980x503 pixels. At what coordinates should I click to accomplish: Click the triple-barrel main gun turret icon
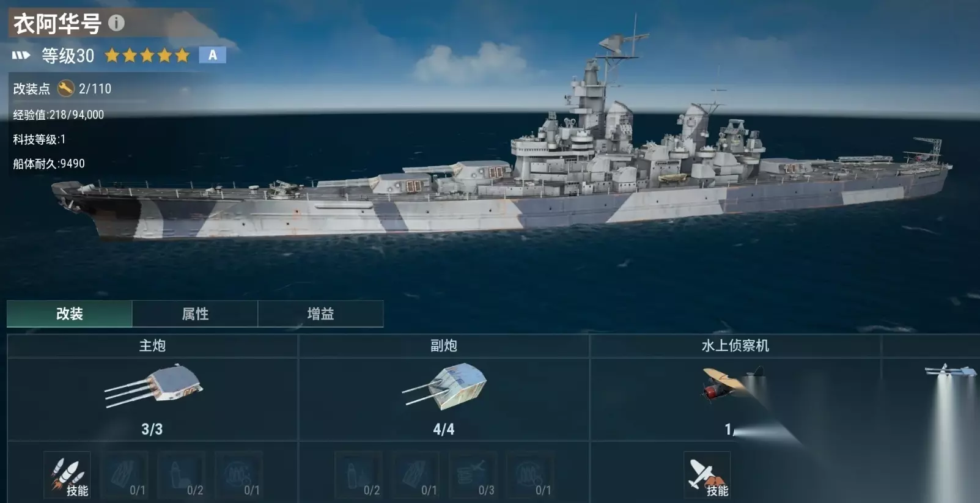153,385
